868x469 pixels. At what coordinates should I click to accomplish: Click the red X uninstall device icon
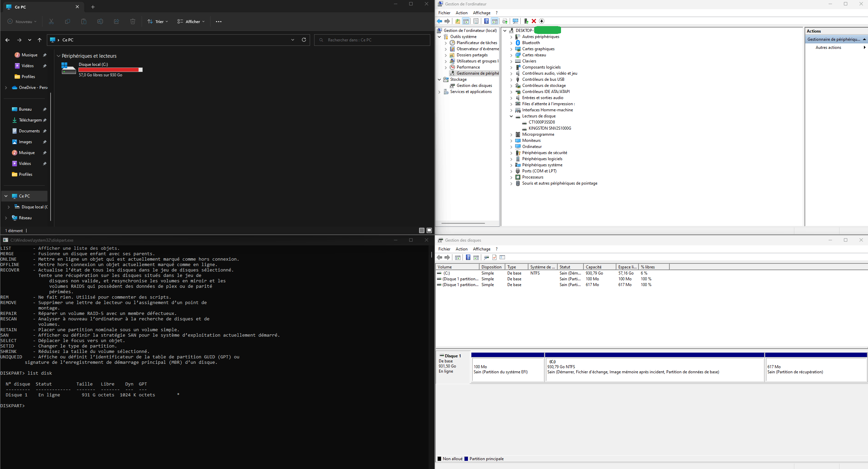pyautogui.click(x=534, y=21)
